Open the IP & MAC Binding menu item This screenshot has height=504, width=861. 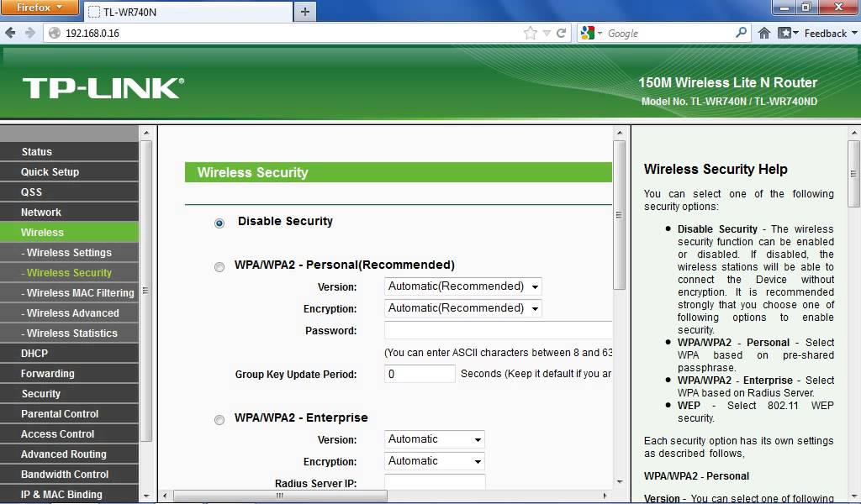coord(69,494)
